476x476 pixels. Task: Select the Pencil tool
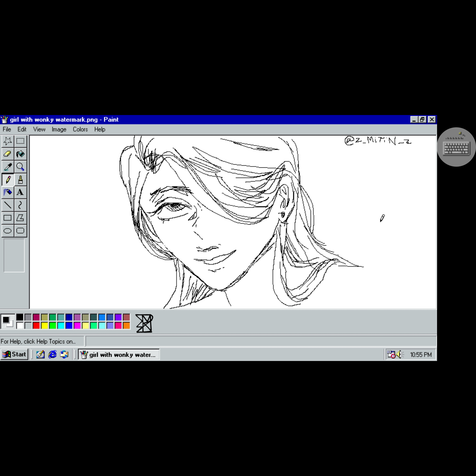tap(8, 180)
